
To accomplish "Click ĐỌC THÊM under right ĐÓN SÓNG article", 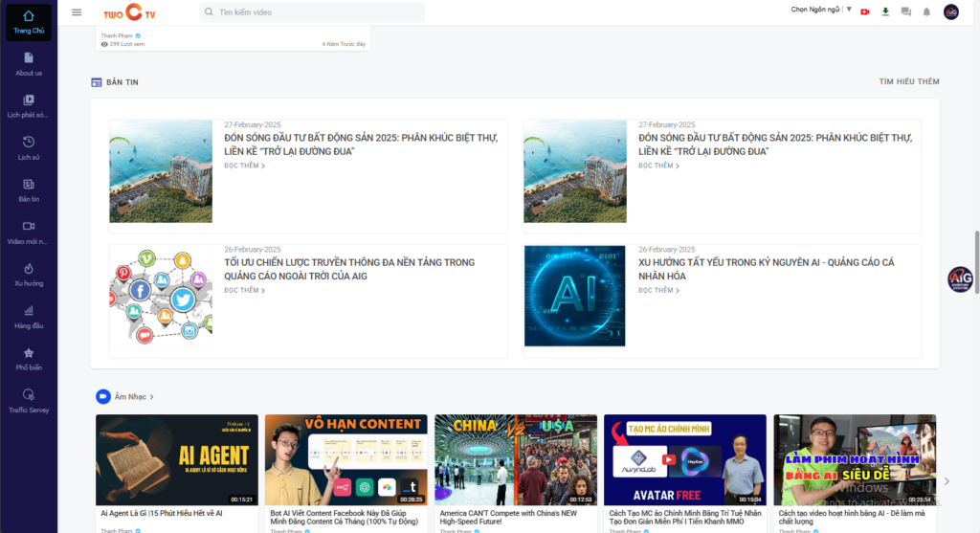I will click(x=658, y=166).
